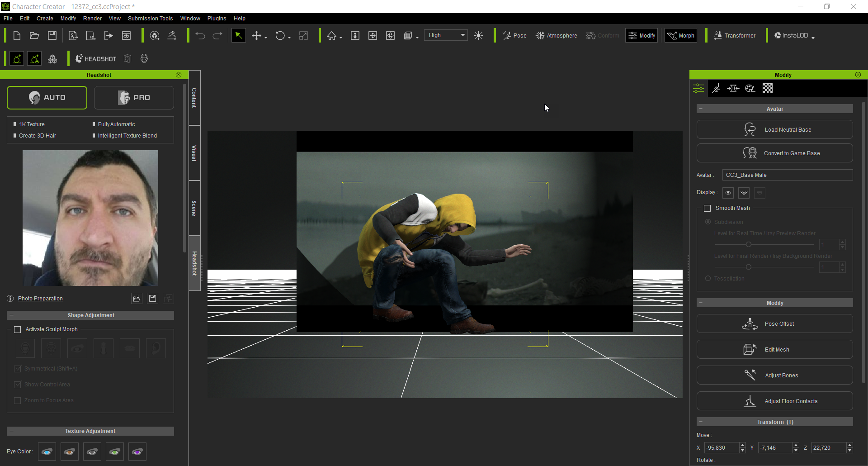Select the Subdivision radio button
868x466 pixels.
click(708, 222)
